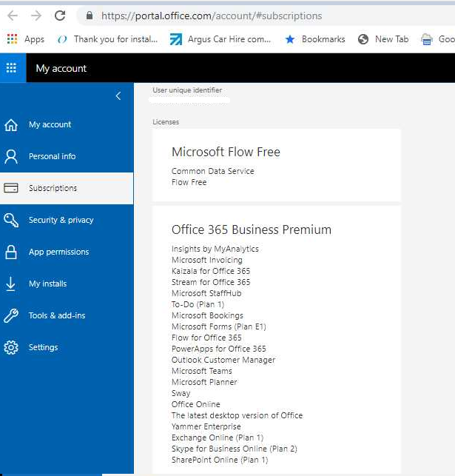Click the house icon beside My account
Screen dimensions: 455x476
11,125
